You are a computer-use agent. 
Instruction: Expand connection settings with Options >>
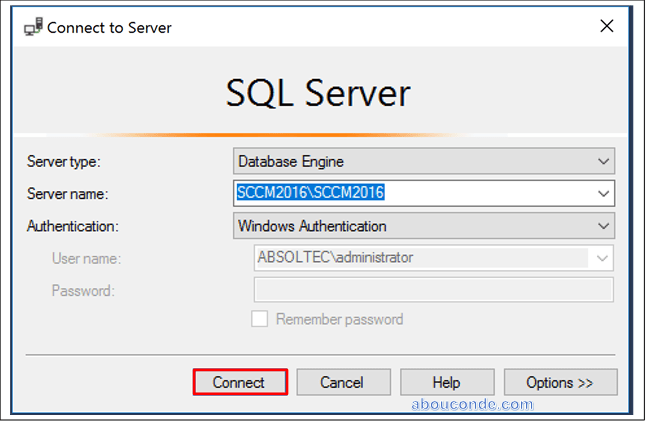(560, 382)
